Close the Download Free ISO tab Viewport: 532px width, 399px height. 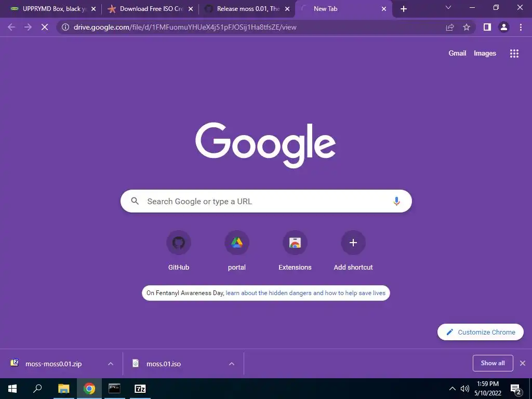(191, 9)
